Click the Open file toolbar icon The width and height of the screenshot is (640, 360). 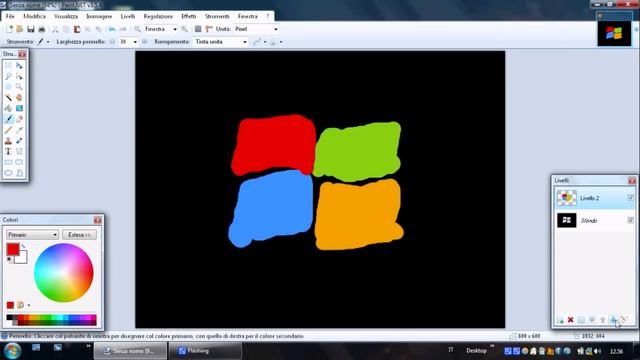tap(19, 29)
